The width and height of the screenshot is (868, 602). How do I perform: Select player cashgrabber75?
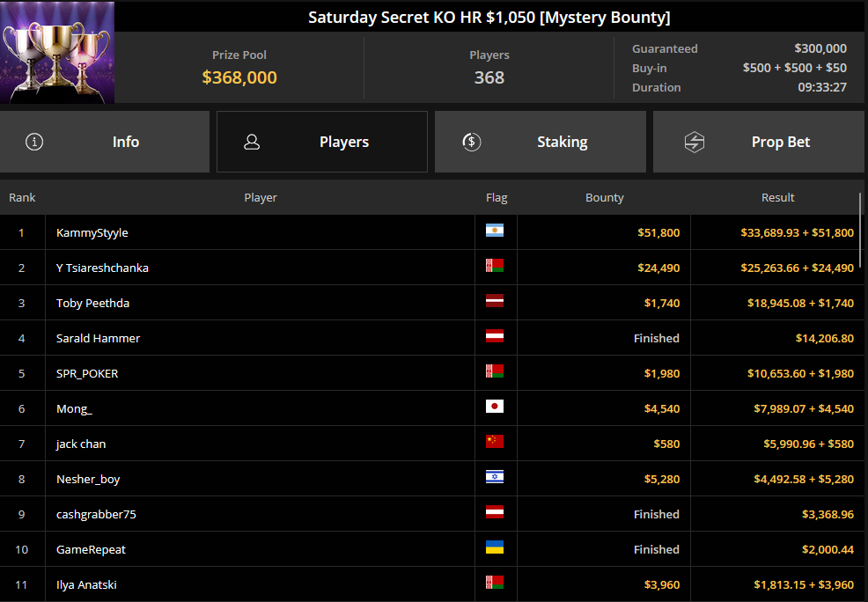pos(96,515)
